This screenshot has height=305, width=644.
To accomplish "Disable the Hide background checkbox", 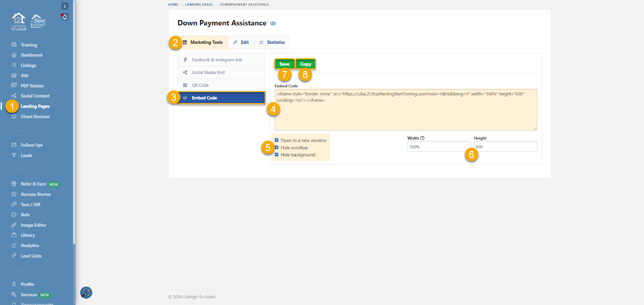I will pyautogui.click(x=277, y=155).
